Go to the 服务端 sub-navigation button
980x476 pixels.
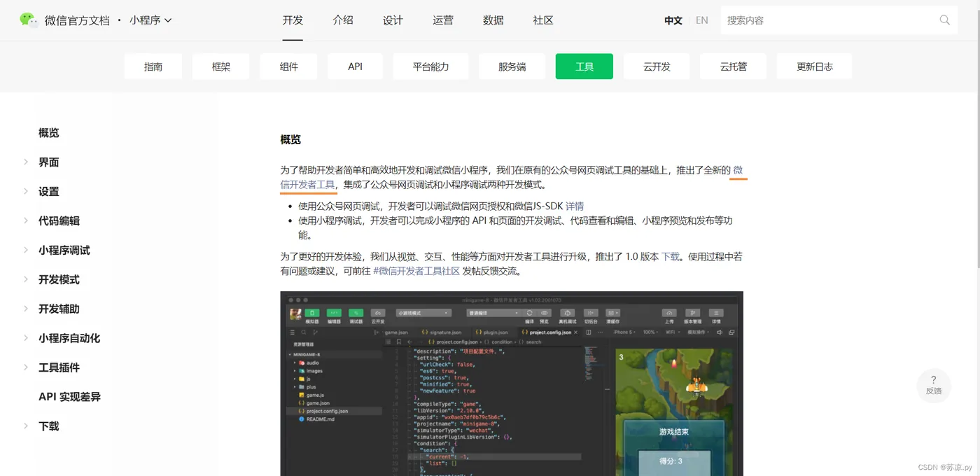512,66
